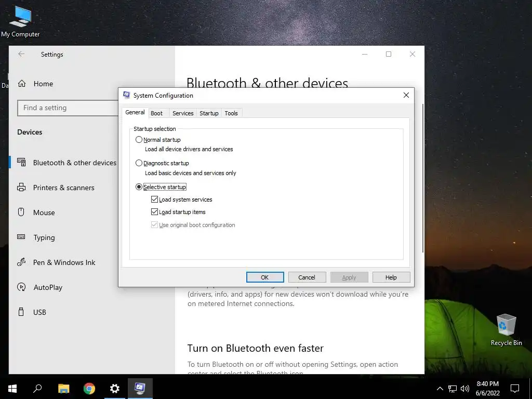This screenshot has height=399, width=532.
Task: Switch to the General tab
Action: point(135,112)
